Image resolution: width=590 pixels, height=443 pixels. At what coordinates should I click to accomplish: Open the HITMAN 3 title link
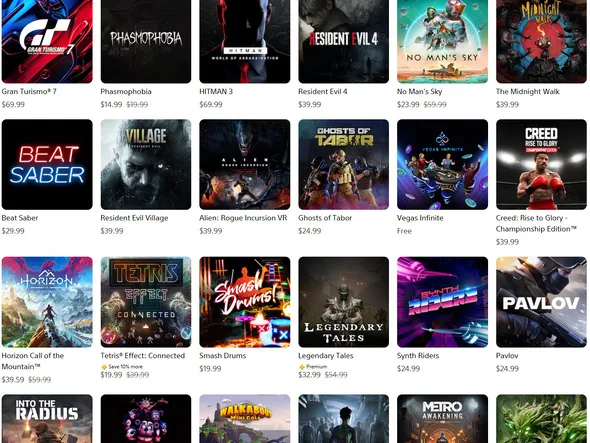tap(216, 91)
